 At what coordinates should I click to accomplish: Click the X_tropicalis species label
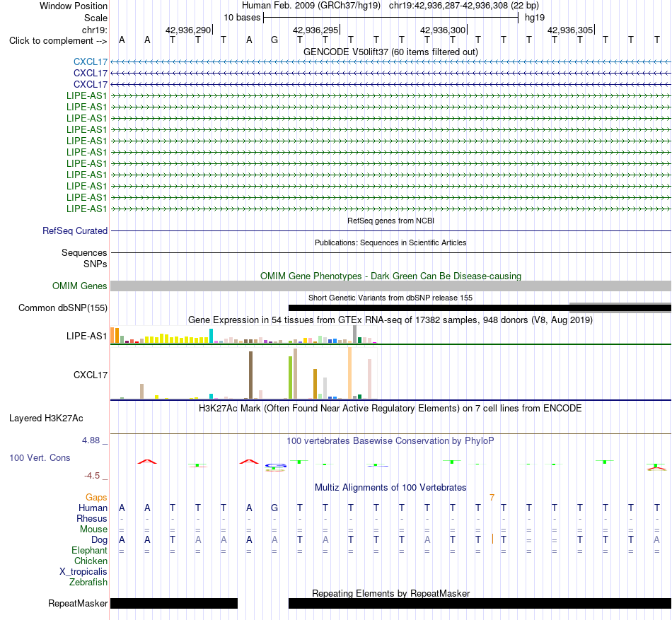pos(83,572)
